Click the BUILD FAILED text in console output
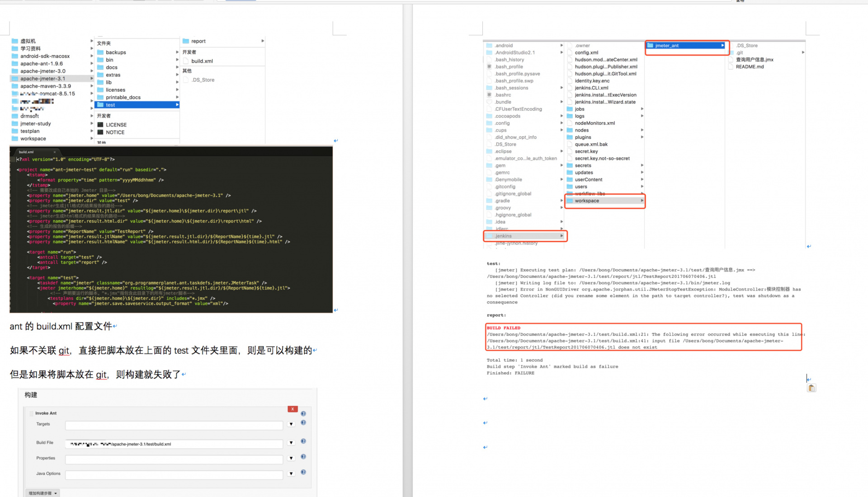 point(504,328)
